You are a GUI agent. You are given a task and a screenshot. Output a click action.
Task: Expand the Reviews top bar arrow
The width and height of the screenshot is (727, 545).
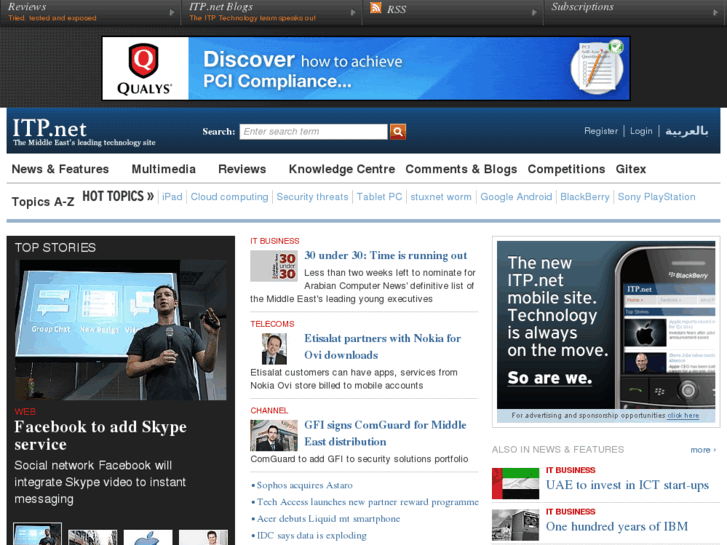pos(172,13)
